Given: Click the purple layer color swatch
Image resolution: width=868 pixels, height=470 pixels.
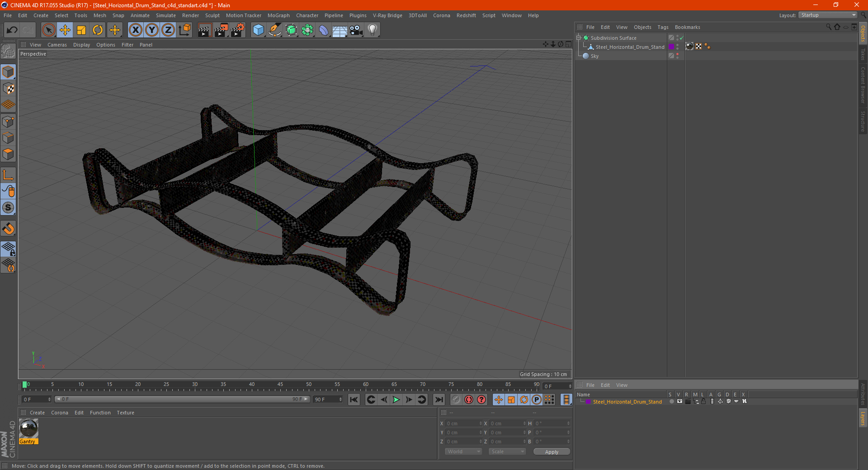Looking at the screenshot, I should [671, 47].
